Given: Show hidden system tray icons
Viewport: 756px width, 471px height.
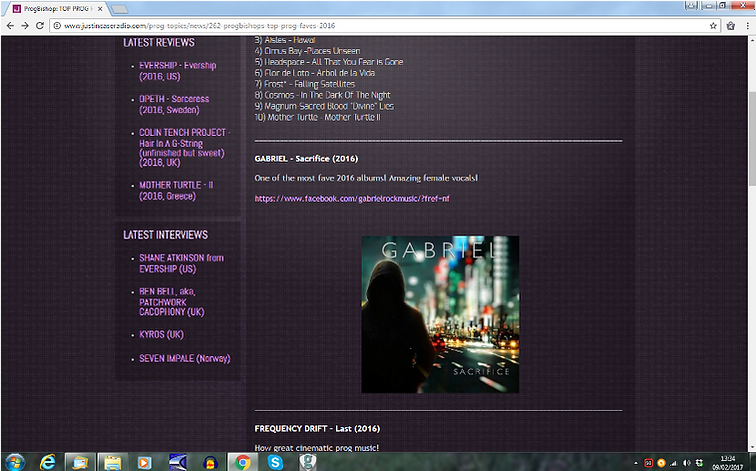Looking at the screenshot, I should pos(636,463).
